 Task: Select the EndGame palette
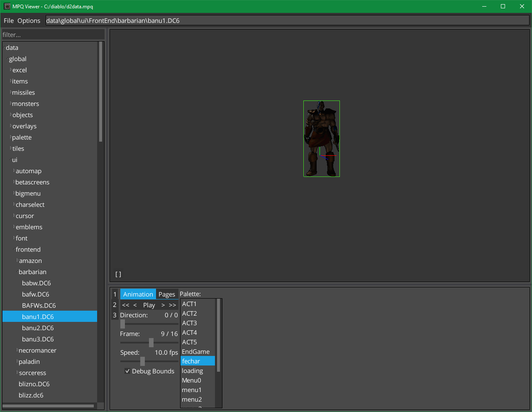tap(198, 352)
